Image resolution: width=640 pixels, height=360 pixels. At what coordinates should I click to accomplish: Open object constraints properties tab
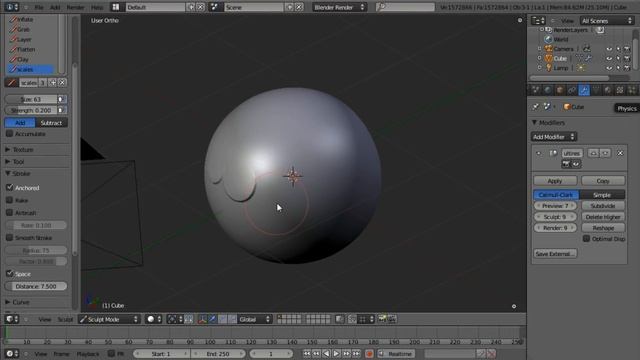(572, 90)
